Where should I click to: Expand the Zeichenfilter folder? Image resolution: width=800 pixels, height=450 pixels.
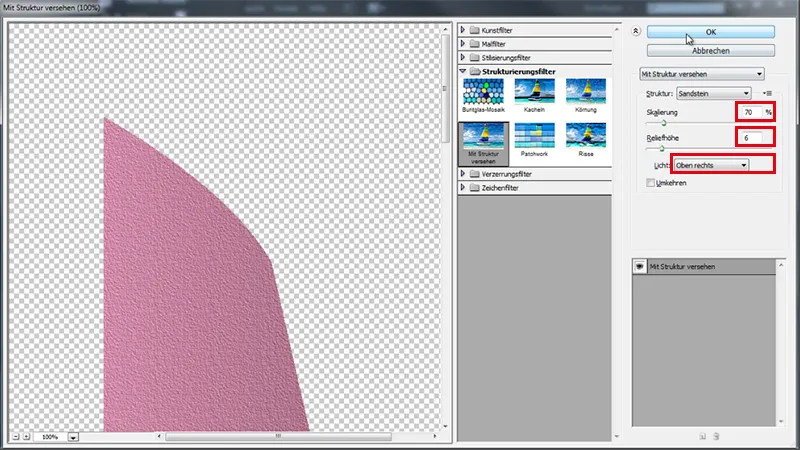pyautogui.click(x=463, y=188)
